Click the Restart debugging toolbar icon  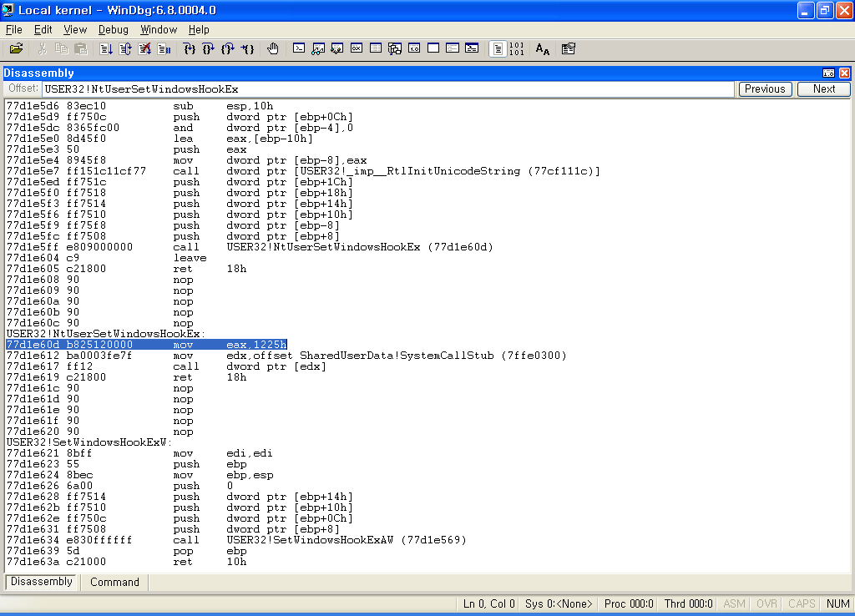(125, 49)
